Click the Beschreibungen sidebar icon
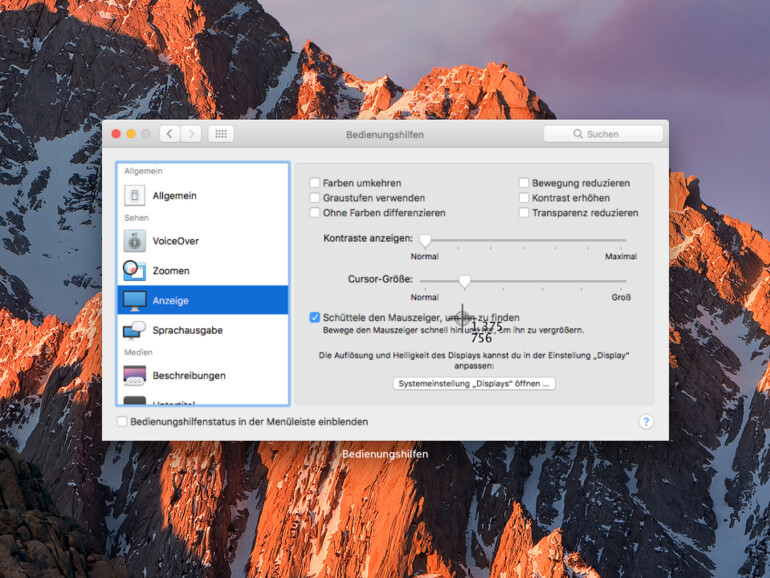Image resolution: width=770 pixels, height=578 pixels. (135, 376)
